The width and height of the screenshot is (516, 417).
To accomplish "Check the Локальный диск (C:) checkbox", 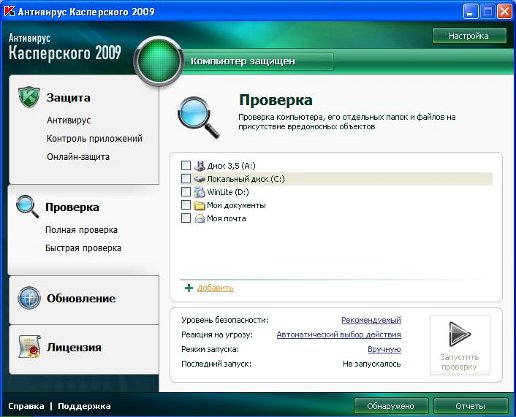I will pos(186,179).
